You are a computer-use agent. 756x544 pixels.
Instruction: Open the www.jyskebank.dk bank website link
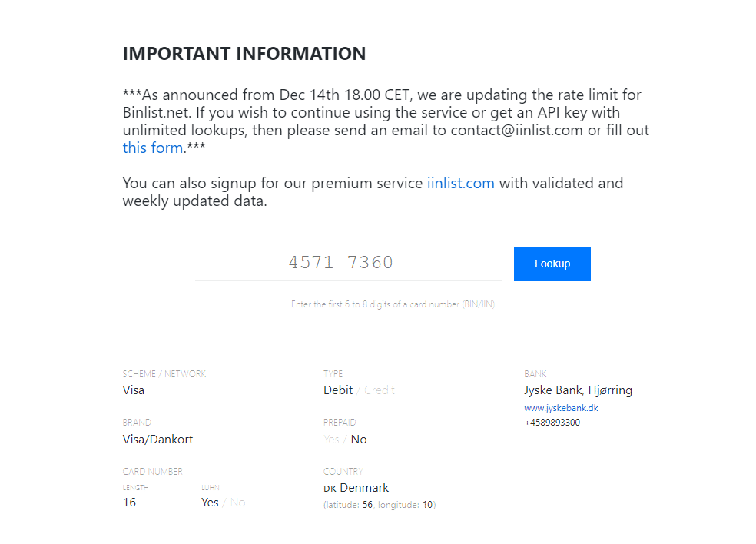click(561, 408)
